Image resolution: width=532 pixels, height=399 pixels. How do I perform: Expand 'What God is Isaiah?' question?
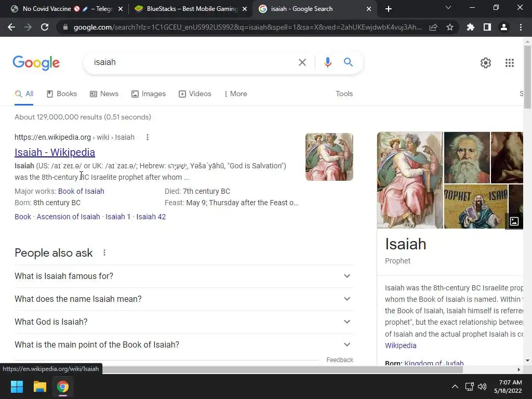pos(184,322)
